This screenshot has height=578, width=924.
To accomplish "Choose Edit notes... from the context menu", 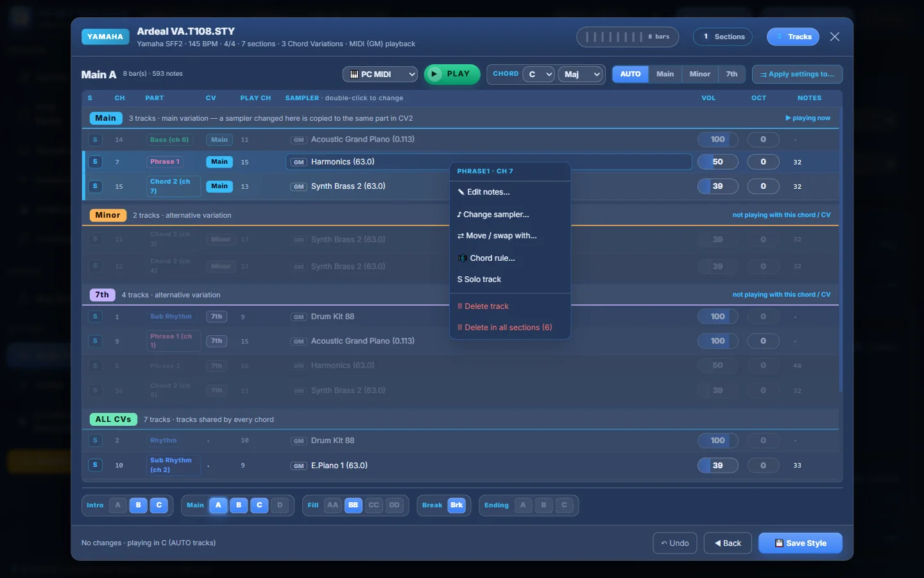I will 510,192.
